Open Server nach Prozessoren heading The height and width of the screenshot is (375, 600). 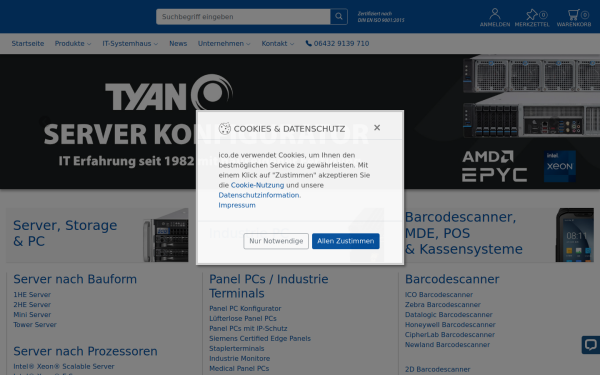click(85, 351)
